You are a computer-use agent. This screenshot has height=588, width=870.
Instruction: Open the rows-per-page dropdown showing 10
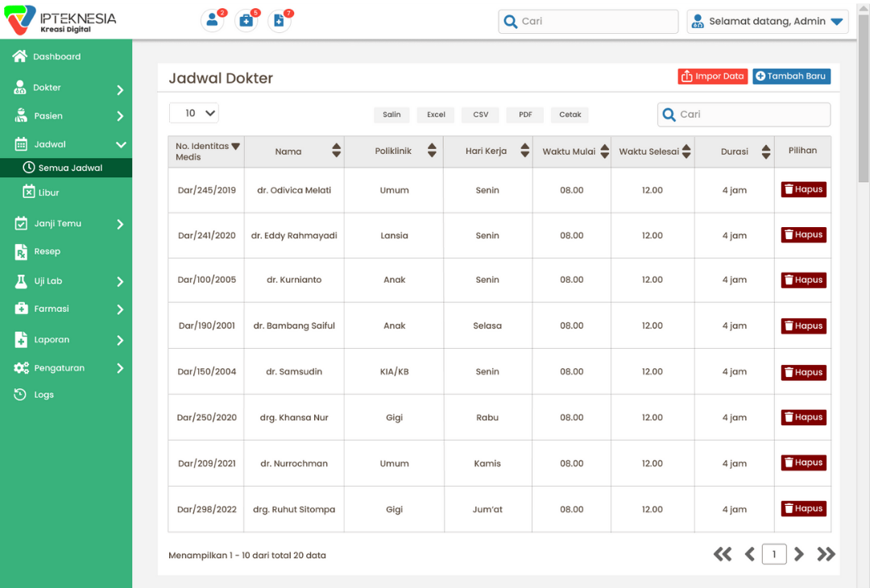(193, 114)
